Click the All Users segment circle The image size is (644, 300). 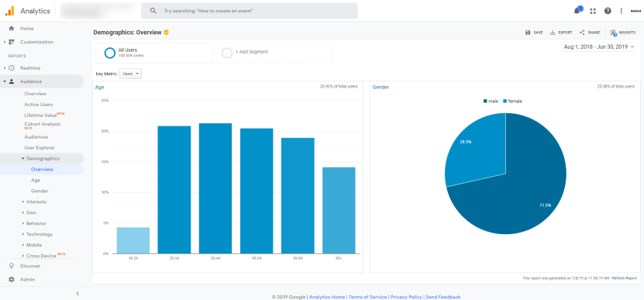(x=110, y=53)
